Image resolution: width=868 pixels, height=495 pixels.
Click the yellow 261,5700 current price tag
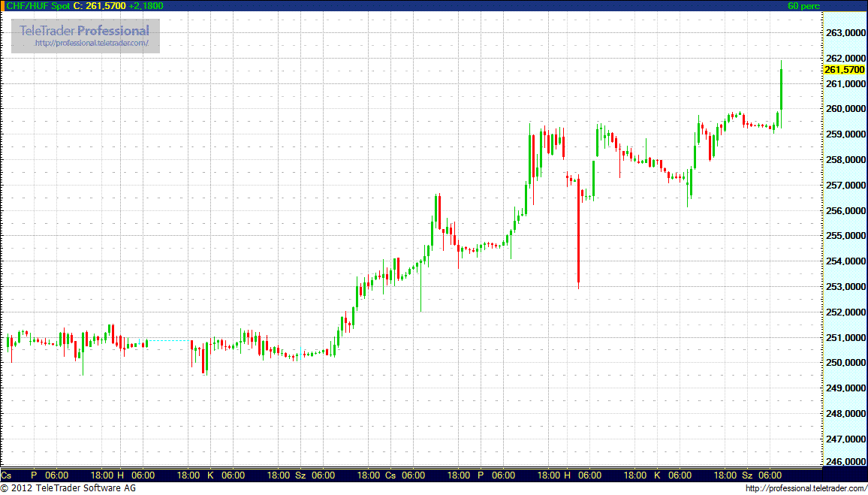coord(844,70)
